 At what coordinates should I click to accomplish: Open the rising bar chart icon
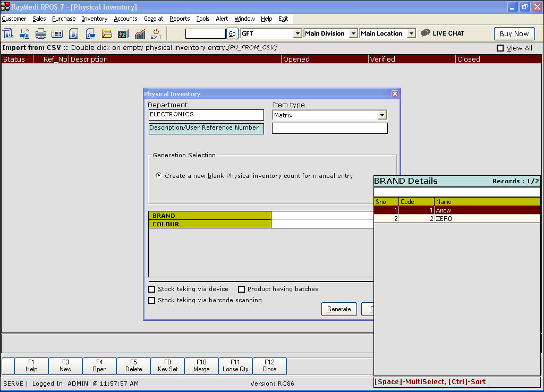(x=140, y=33)
